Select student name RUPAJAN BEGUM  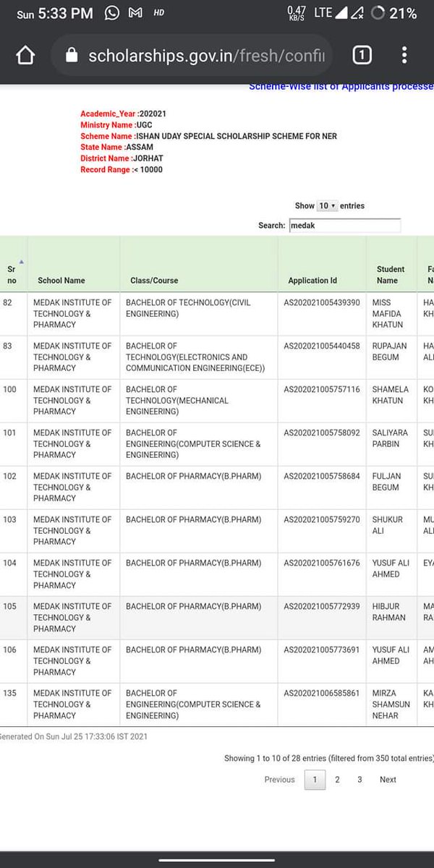(x=389, y=352)
